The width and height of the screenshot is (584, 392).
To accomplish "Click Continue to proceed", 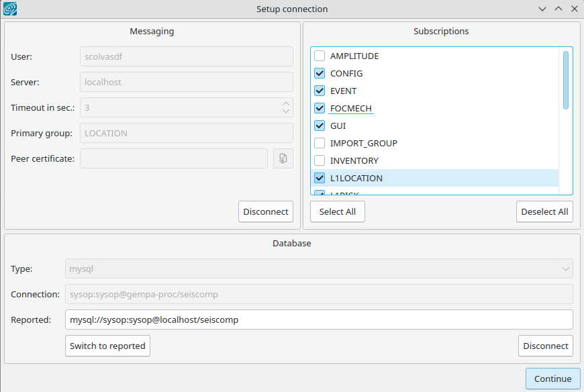I will pyautogui.click(x=552, y=379).
